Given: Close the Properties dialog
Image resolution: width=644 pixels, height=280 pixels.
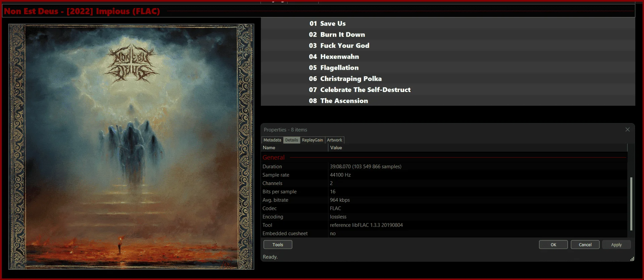Looking at the screenshot, I should click(x=627, y=130).
